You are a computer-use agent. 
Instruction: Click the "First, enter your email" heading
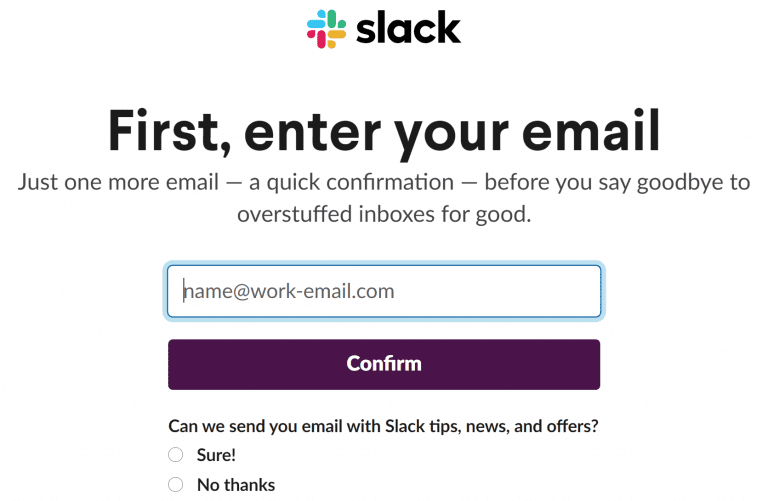point(384,131)
